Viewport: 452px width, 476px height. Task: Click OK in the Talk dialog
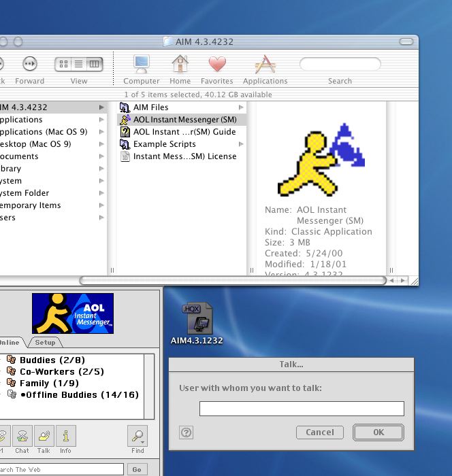tap(378, 432)
